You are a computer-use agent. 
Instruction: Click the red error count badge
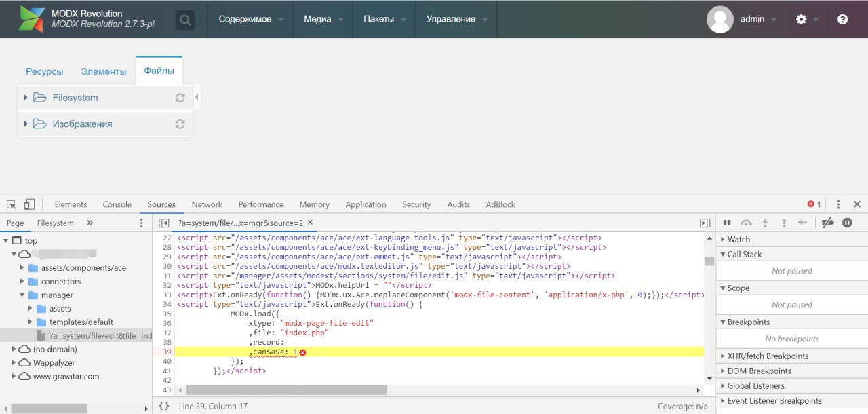(x=814, y=204)
